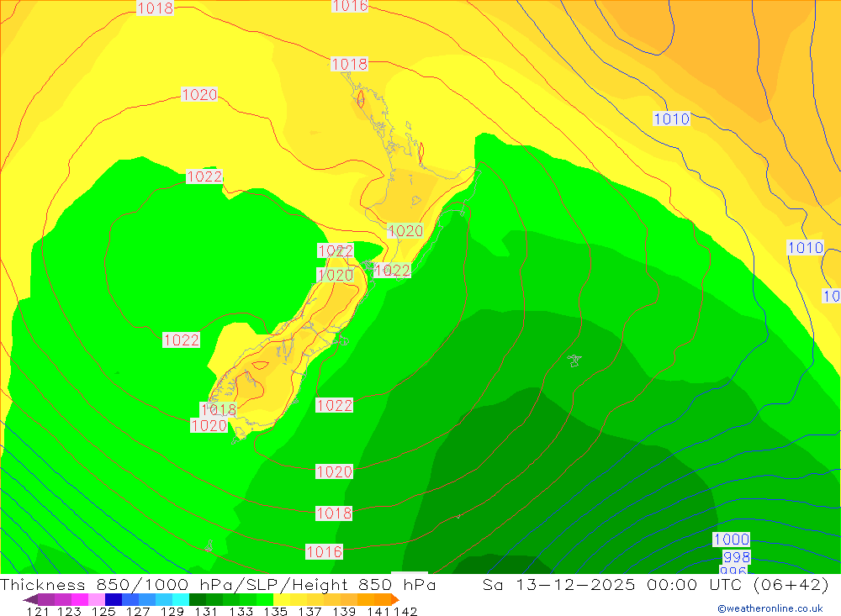Open the weatheronline.co.uk copyright link
The height and width of the screenshot is (616, 841).
(x=770, y=608)
